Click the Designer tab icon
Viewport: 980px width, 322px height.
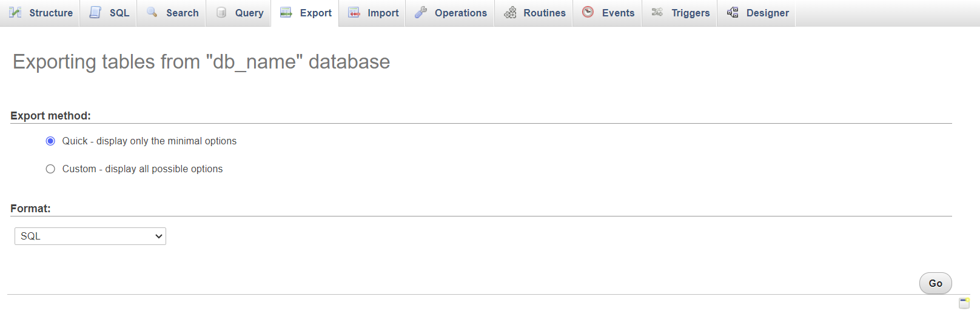[x=733, y=13]
